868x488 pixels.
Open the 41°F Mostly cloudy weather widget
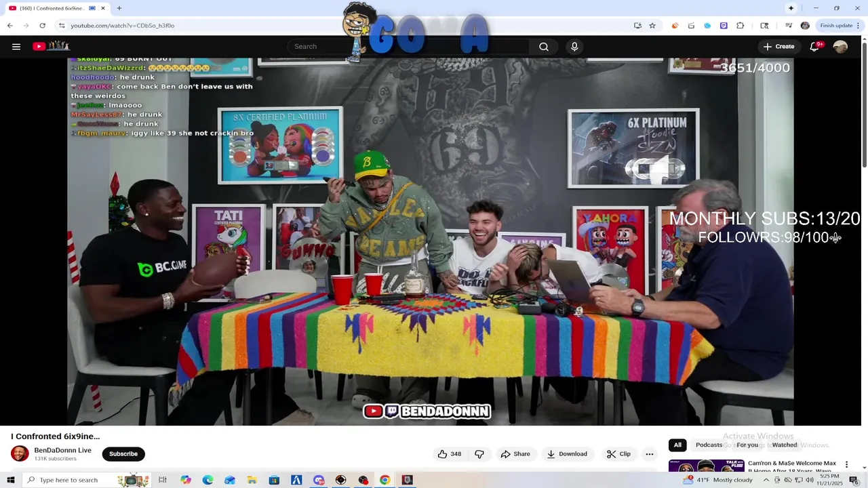717,480
